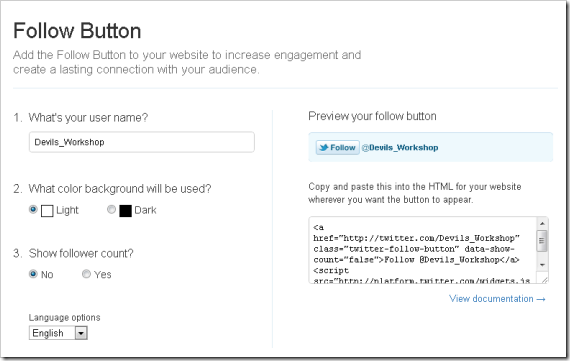Choose Yes for follower count
Viewport: 570px width, 361px height.
(86, 274)
